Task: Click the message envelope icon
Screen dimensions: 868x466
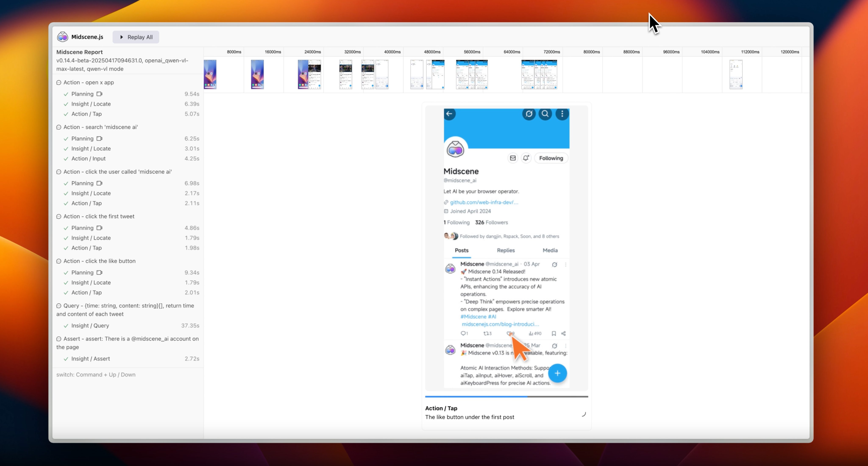Action: [512, 158]
